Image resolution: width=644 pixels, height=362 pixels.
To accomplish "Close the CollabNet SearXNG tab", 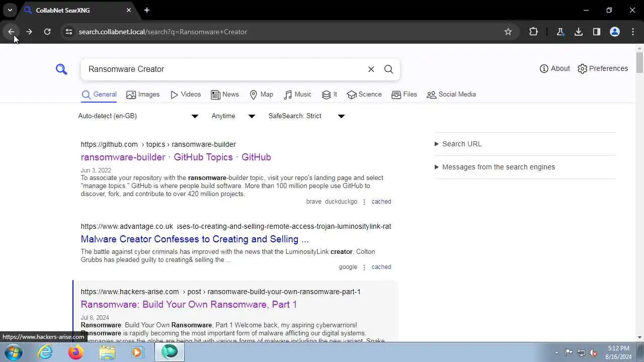I will [x=129, y=10].
